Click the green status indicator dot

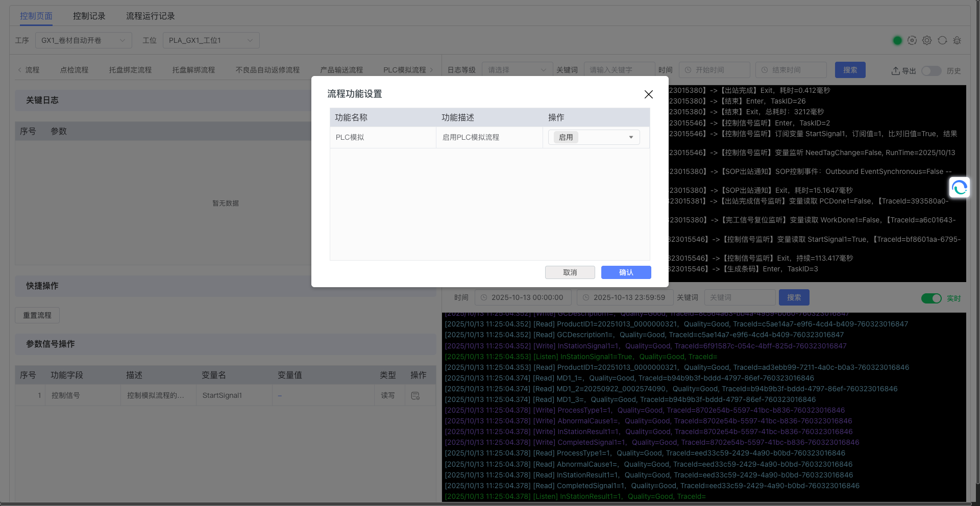pos(897,40)
